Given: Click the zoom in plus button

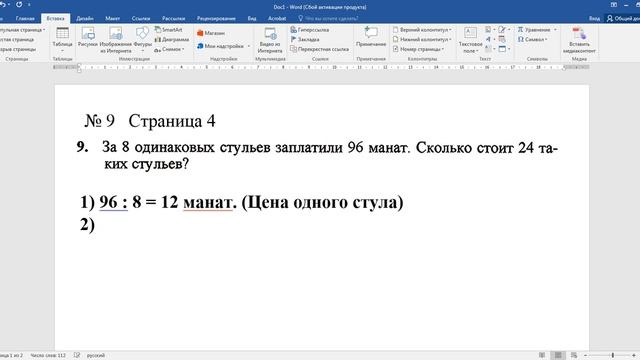Looking at the screenshot, I should click(x=634, y=356).
